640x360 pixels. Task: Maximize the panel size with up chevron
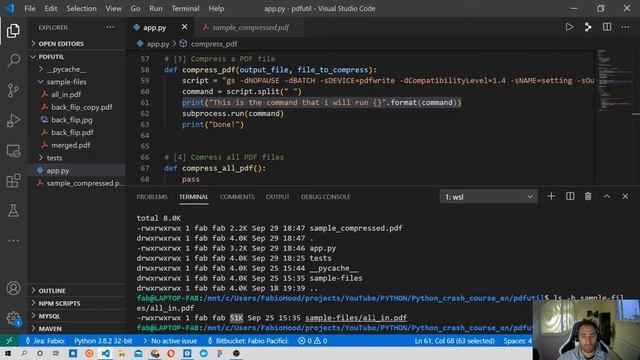coord(607,197)
